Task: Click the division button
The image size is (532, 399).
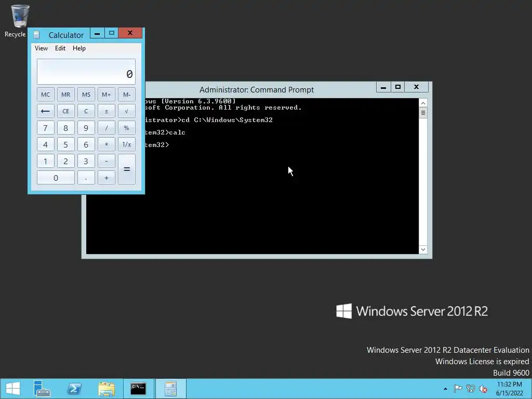Action: [x=106, y=128]
